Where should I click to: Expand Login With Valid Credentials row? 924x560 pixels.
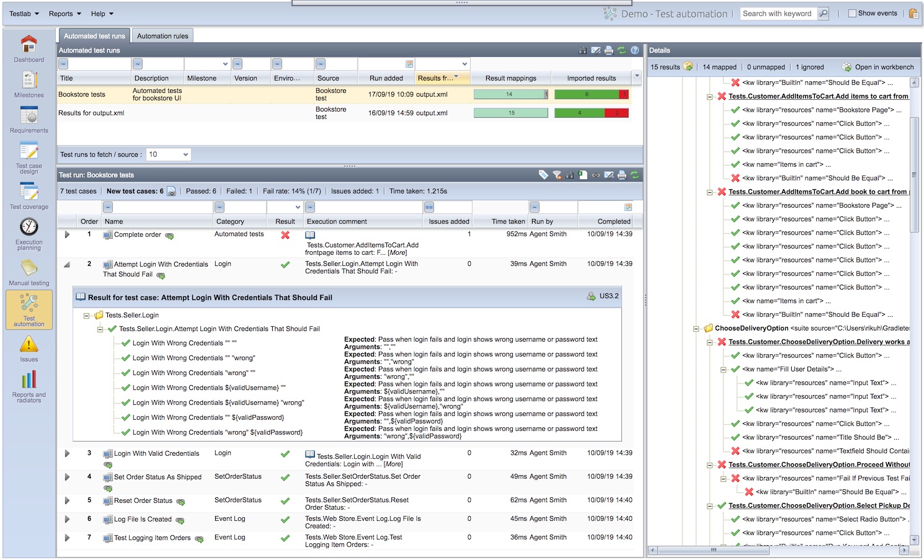click(67, 453)
